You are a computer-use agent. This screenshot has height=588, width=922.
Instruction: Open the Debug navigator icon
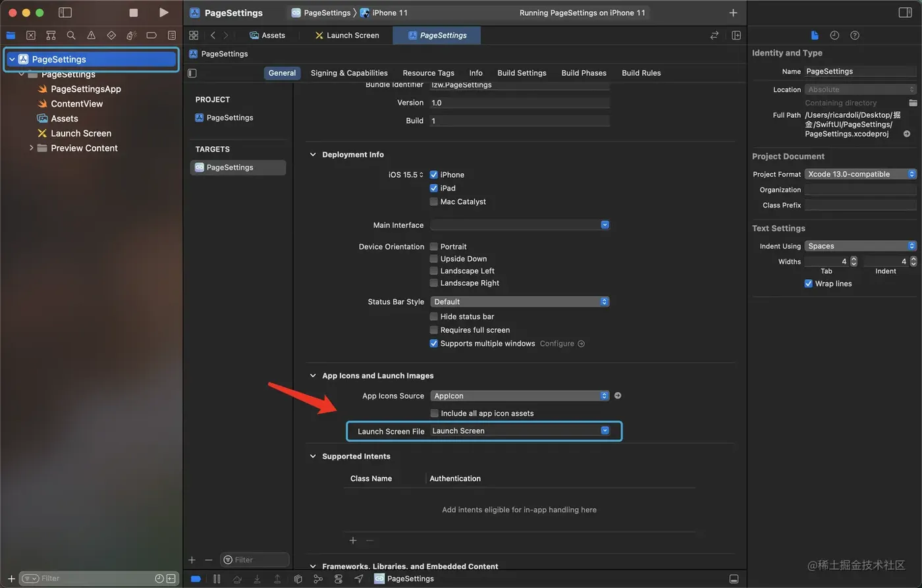tap(131, 36)
